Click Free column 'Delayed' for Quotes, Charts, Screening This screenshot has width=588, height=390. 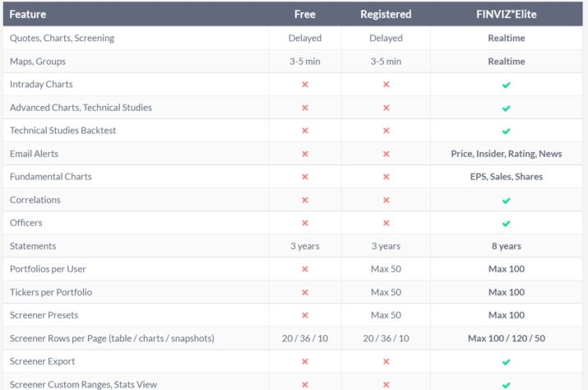click(305, 39)
